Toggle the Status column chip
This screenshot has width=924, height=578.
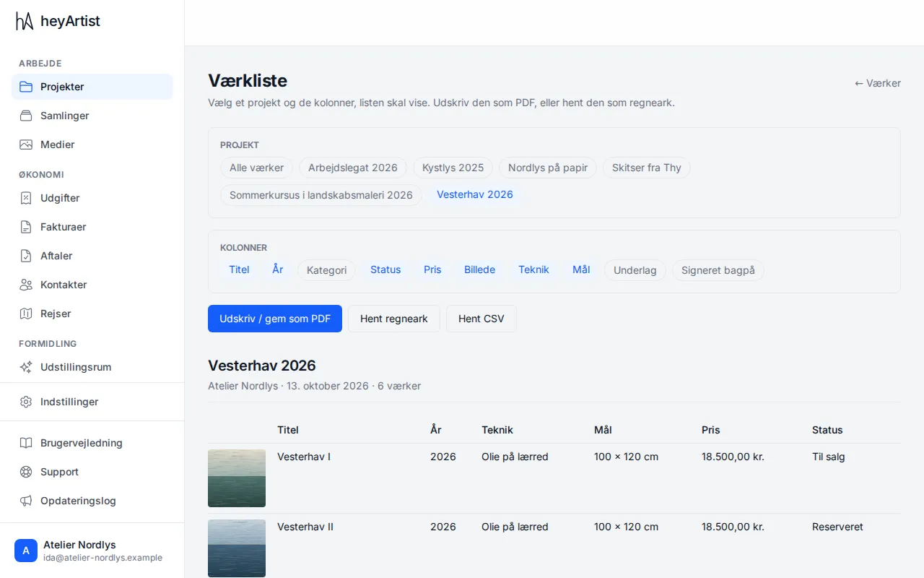click(x=385, y=269)
